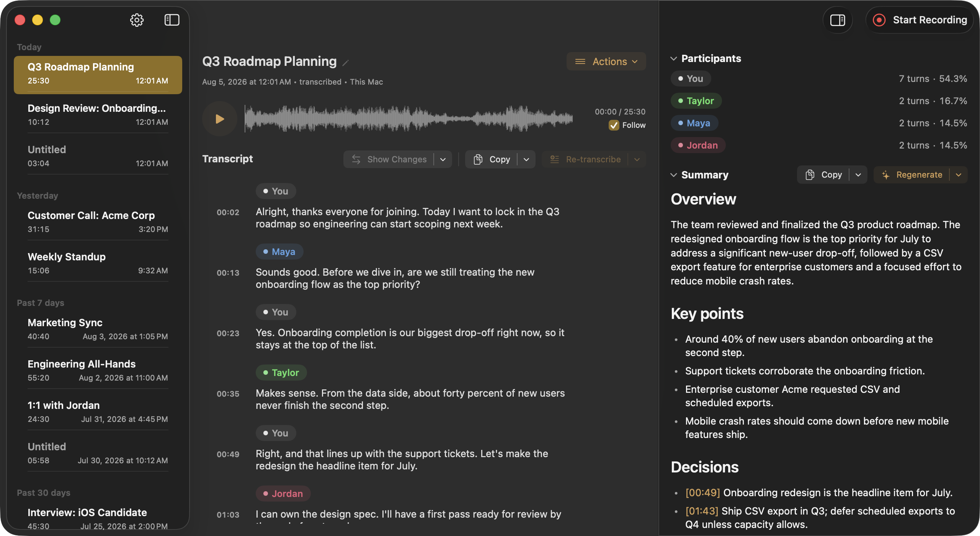Seek within the audio waveform

408,119
